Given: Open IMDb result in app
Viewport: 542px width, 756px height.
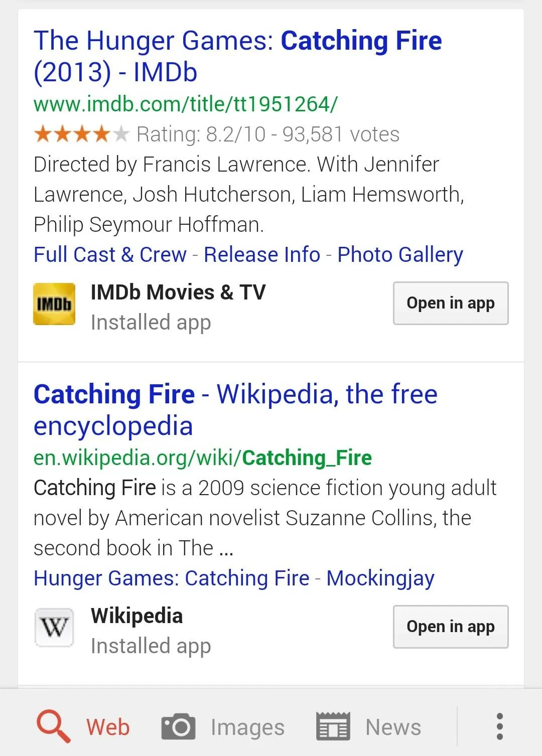Looking at the screenshot, I should pos(451,303).
